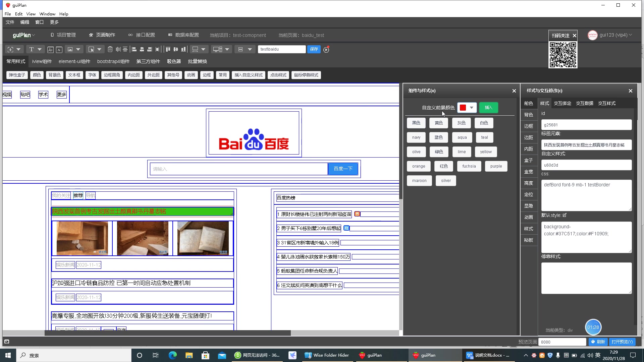Click the Baidu logo image on canvas
The image size is (644, 362).
[x=254, y=133]
